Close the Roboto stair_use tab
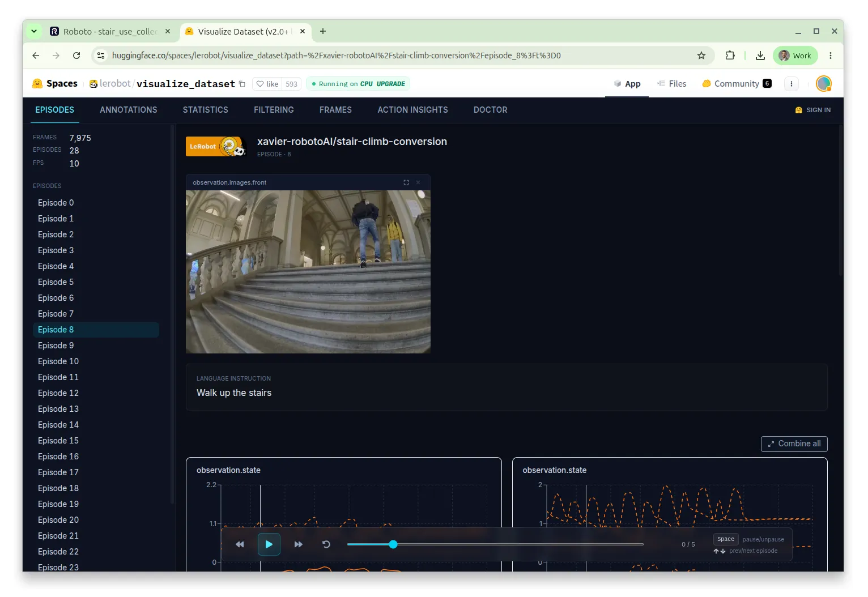This screenshot has height=597, width=868. coord(168,31)
